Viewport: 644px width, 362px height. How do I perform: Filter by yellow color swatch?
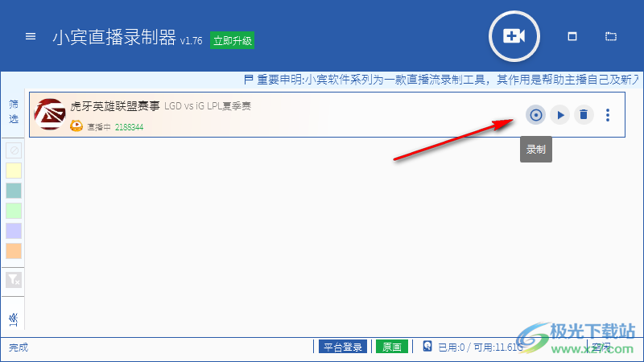14,171
